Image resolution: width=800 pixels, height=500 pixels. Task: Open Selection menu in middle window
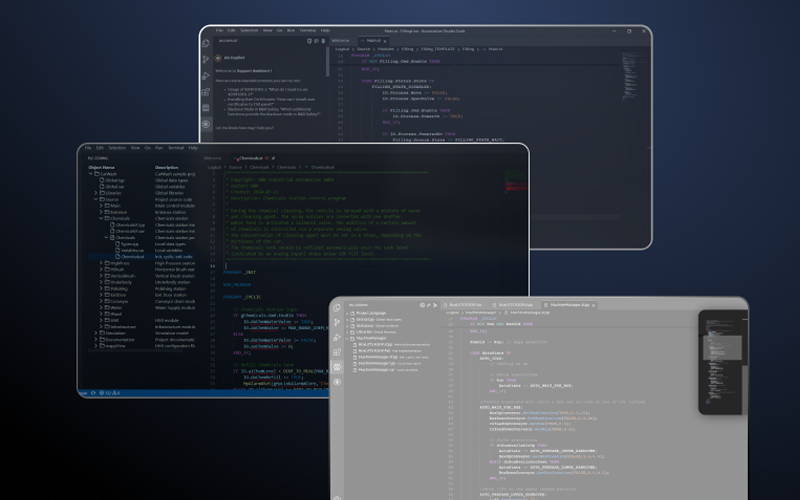(x=117, y=148)
